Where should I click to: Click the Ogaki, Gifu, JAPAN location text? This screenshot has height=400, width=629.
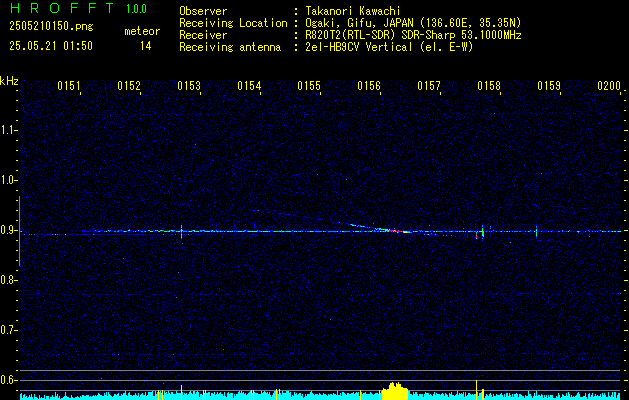413,23
